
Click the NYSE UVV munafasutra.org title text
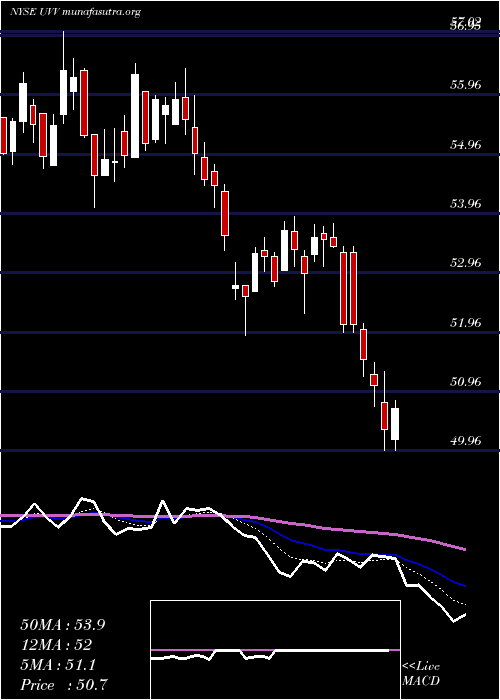point(75,12)
